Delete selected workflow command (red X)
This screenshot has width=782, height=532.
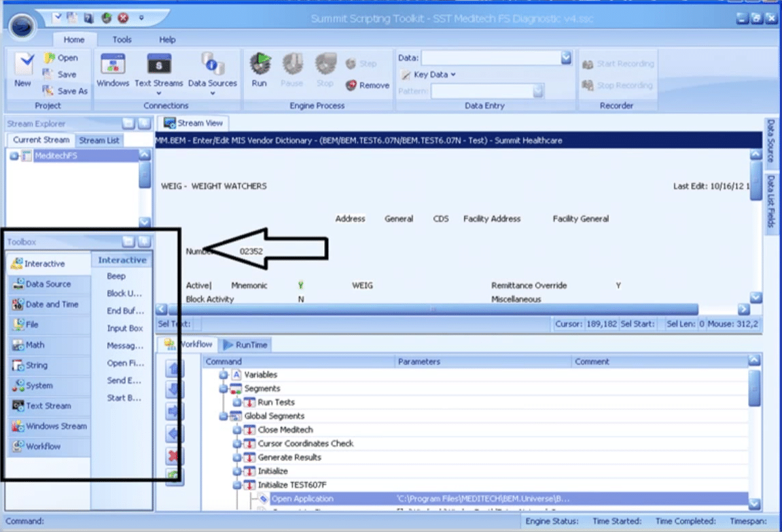coord(174,455)
